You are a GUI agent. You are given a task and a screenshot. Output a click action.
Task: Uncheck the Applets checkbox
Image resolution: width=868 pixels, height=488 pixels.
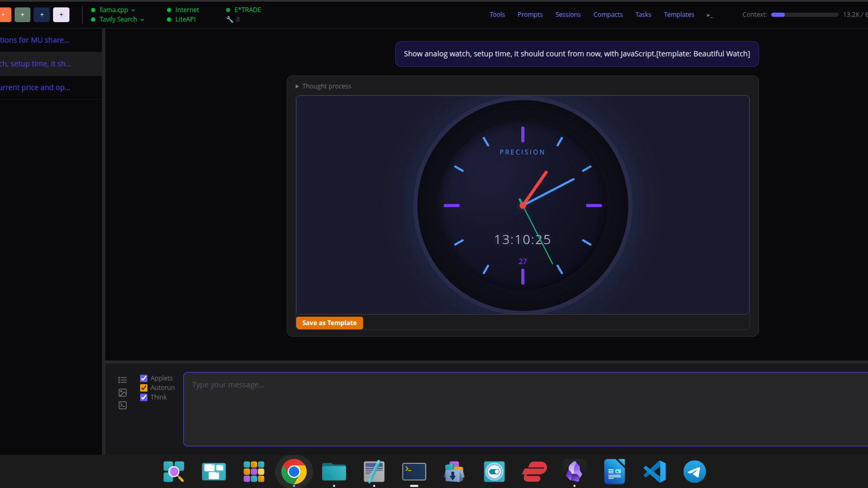coord(144,378)
